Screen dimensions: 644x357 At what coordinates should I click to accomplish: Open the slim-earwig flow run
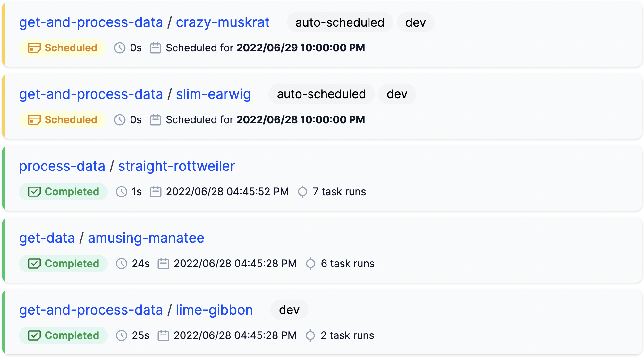[x=213, y=94]
